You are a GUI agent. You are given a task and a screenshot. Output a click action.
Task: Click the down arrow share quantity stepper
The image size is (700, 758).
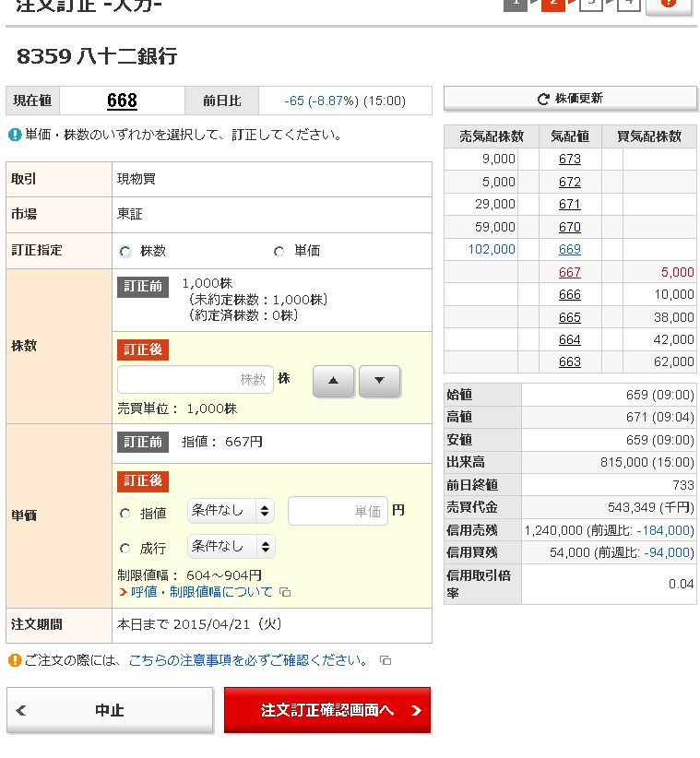[x=379, y=381]
